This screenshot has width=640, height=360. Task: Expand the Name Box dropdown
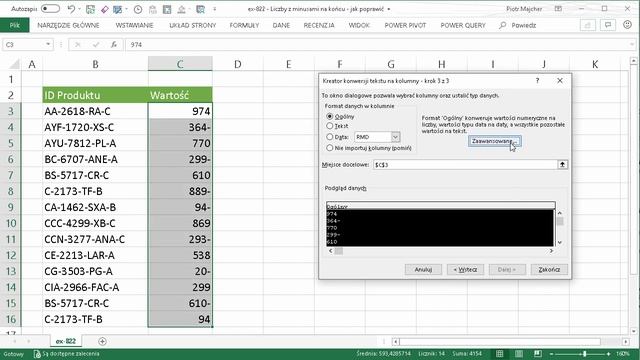[48, 44]
